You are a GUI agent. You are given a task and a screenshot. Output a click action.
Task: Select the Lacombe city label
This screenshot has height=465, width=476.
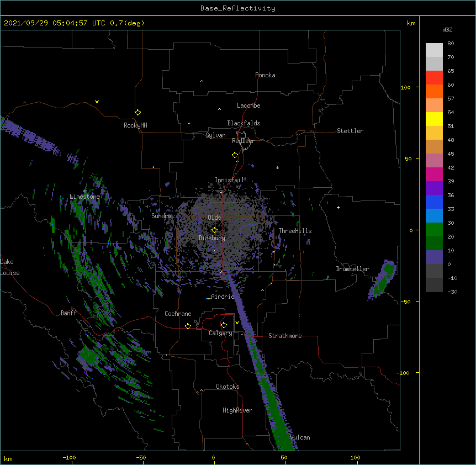pos(248,105)
